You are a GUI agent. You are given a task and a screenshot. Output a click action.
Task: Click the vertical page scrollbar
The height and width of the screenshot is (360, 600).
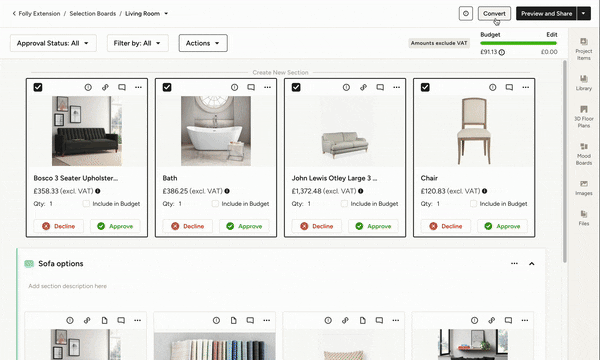565,161
